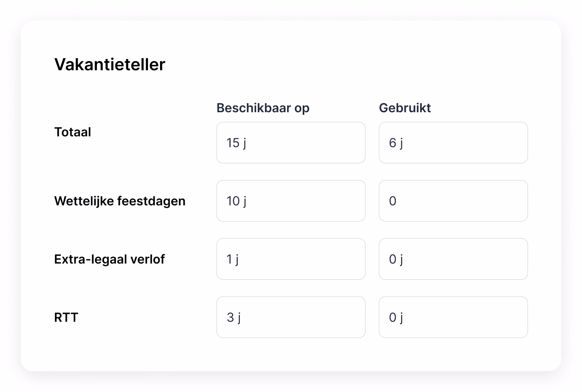Viewport: 582px width, 392px height.
Task: Click the RTT available days field
Action: (x=291, y=317)
